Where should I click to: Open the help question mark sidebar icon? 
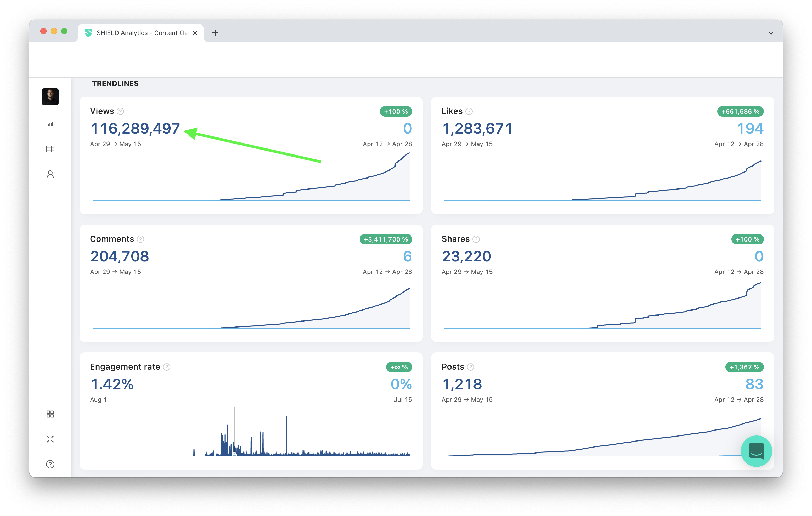[50, 464]
